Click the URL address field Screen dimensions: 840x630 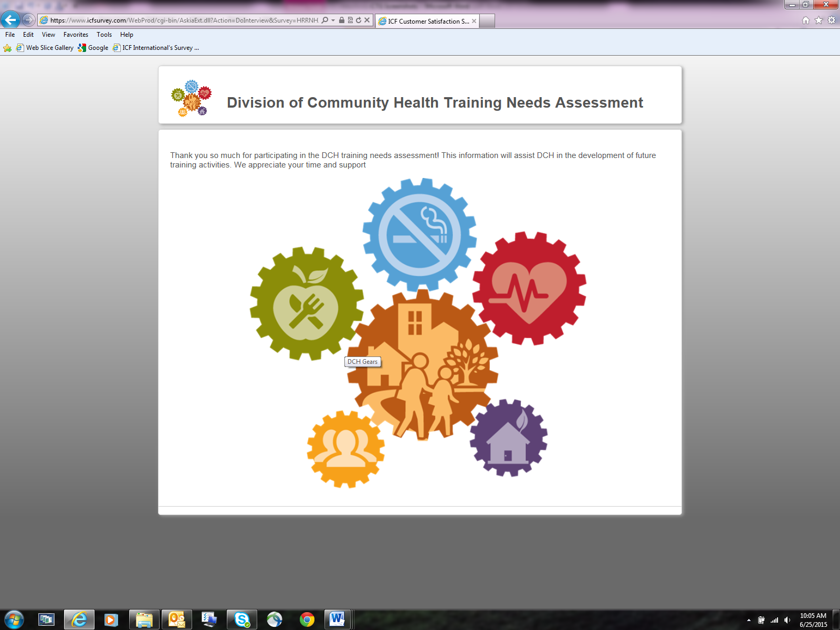click(184, 20)
